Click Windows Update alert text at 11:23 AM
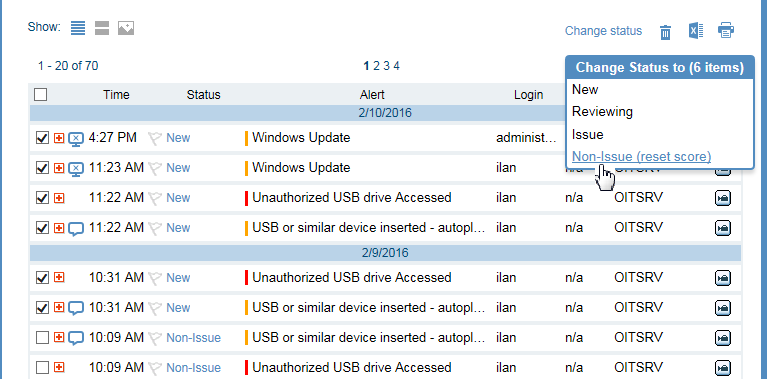The image size is (767, 379). 301,168
